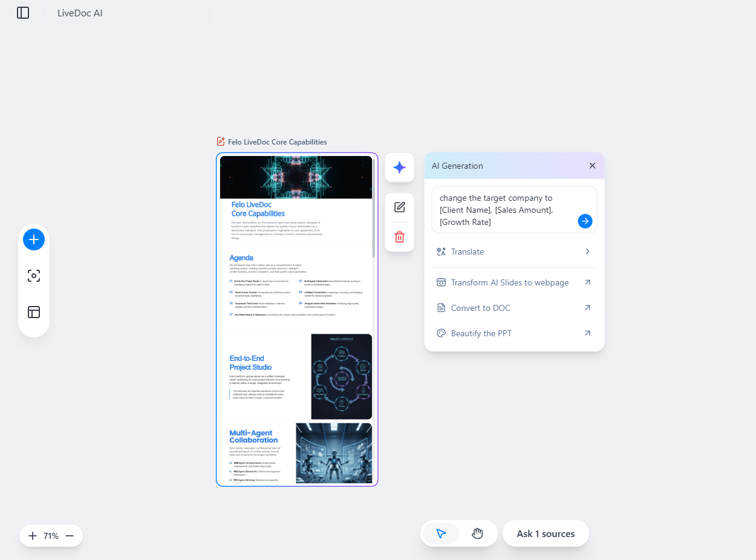This screenshot has width=756, height=560.
Task: Toggle the sidebar panel icon
Action: [23, 13]
